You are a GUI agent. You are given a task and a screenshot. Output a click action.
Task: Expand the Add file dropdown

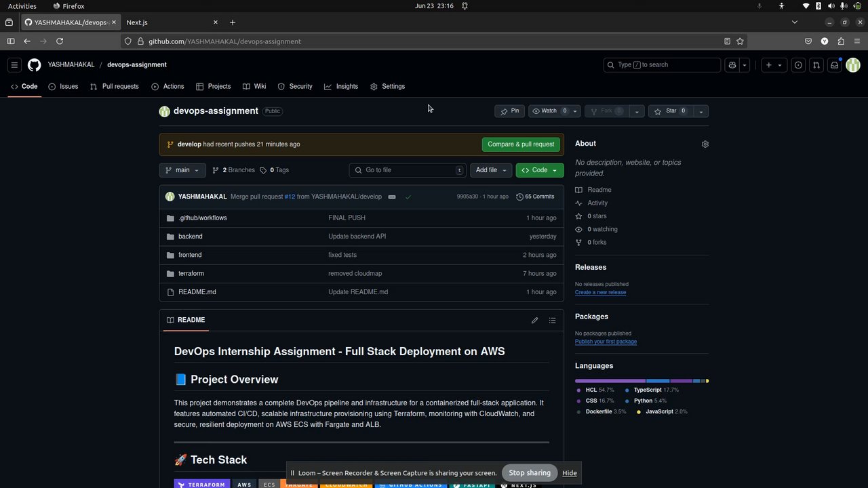coord(491,170)
